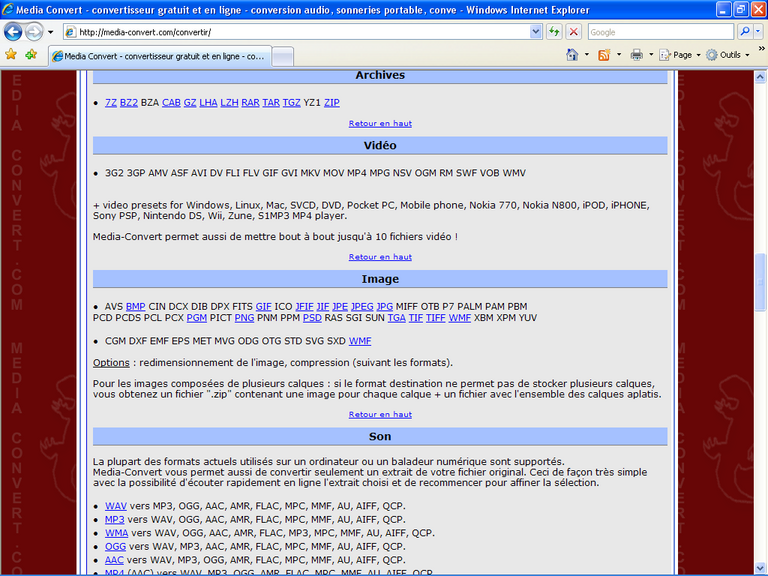Expand the feeds dropdown arrow
This screenshot has width=768, height=576.
[619, 55]
